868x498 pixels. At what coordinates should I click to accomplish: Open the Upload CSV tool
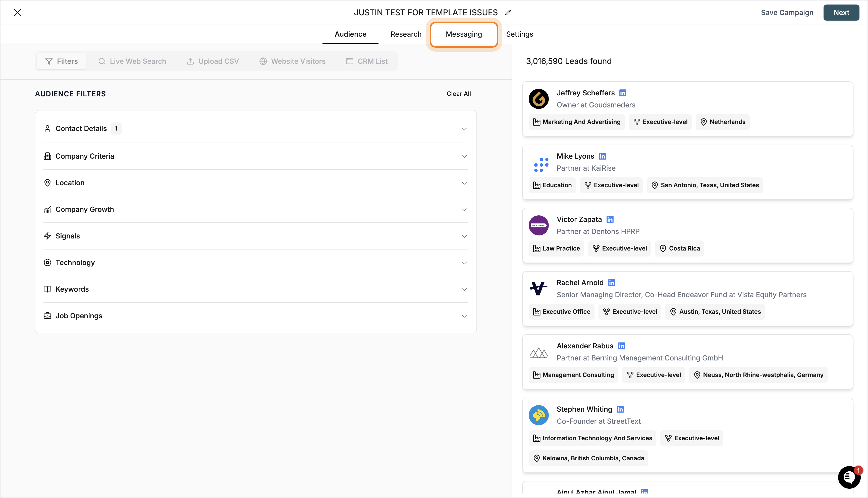[x=212, y=61]
